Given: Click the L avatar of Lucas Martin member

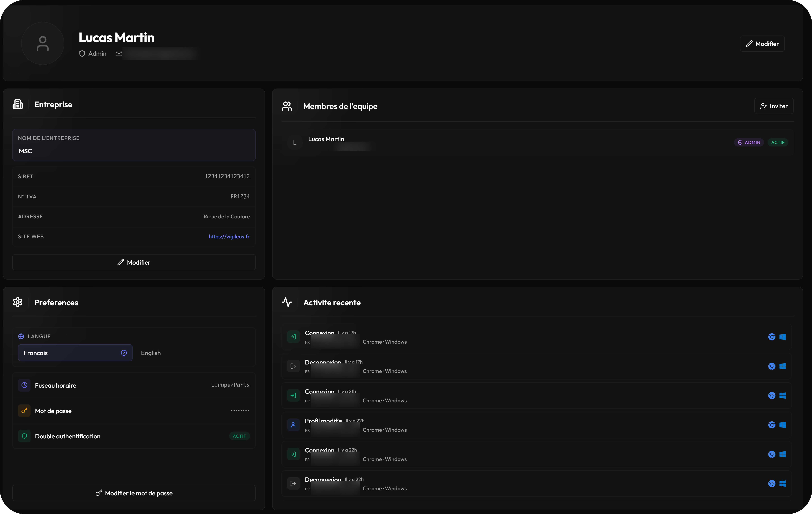Looking at the screenshot, I should 295,143.
